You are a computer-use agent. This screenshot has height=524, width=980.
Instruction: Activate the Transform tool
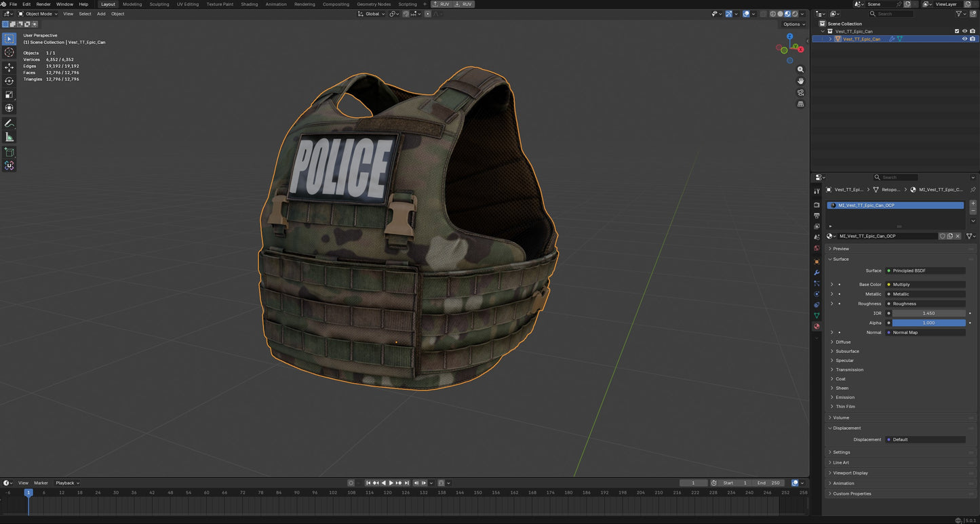click(9, 108)
